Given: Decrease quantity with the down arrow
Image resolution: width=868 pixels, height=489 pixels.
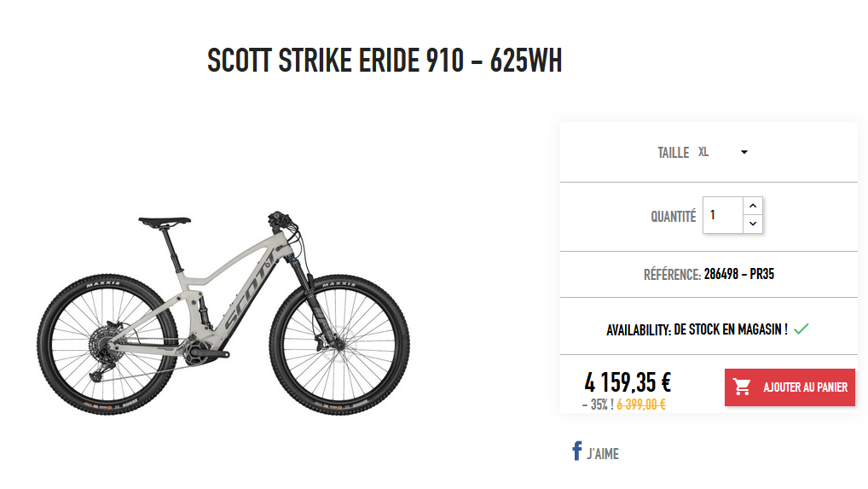Looking at the screenshot, I should pos(752,224).
